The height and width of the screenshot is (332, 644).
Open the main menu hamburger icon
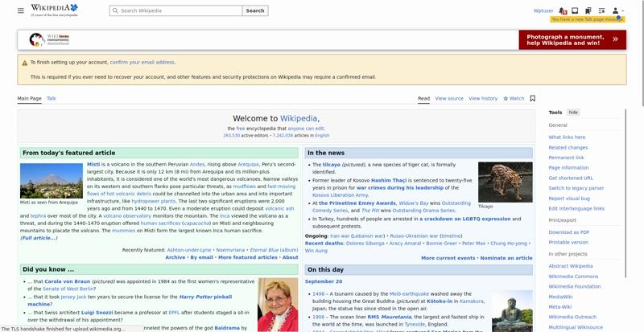click(21, 10)
